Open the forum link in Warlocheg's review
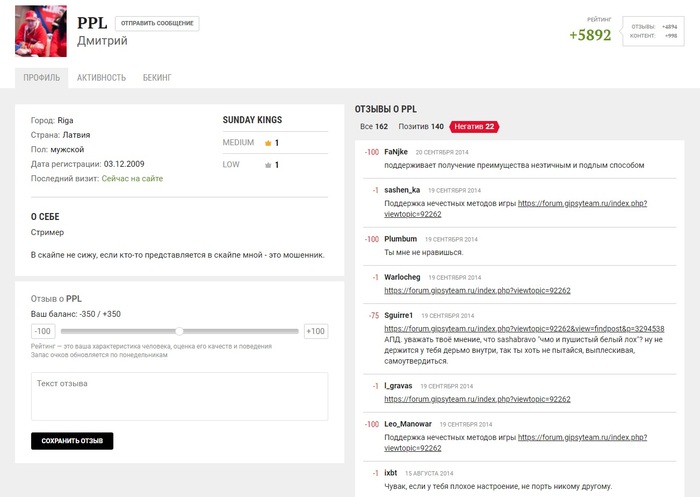Viewport: 700px width, 497px height. click(477, 291)
